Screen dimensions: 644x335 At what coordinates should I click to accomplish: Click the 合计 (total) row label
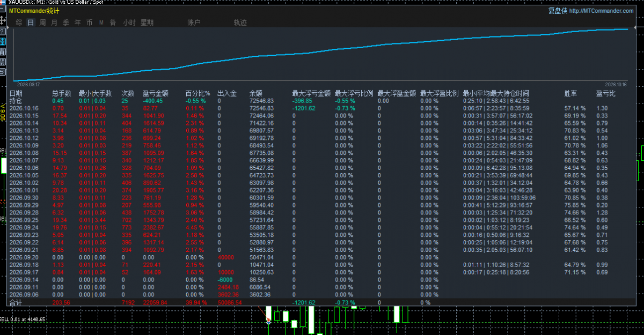point(16,303)
